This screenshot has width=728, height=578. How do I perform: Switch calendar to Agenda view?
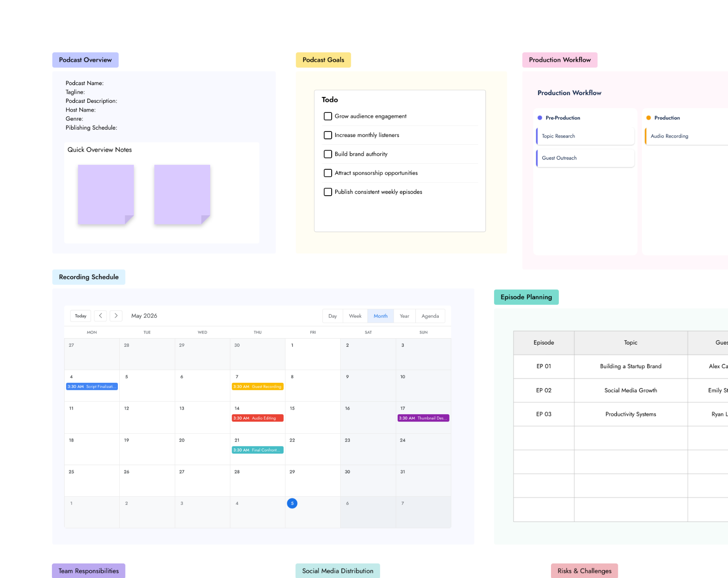point(430,316)
